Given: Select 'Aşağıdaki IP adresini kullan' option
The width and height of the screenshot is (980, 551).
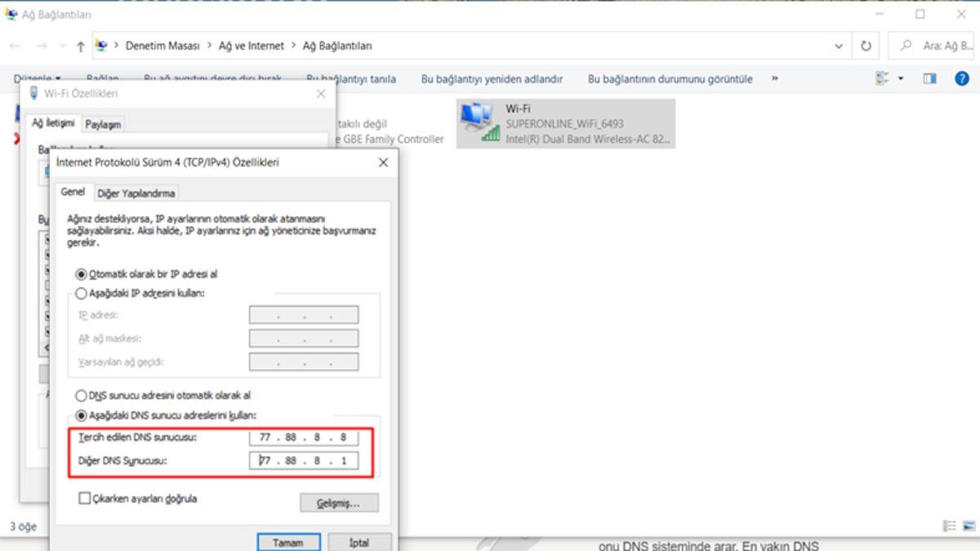Looking at the screenshot, I should [x=81, y=293].
